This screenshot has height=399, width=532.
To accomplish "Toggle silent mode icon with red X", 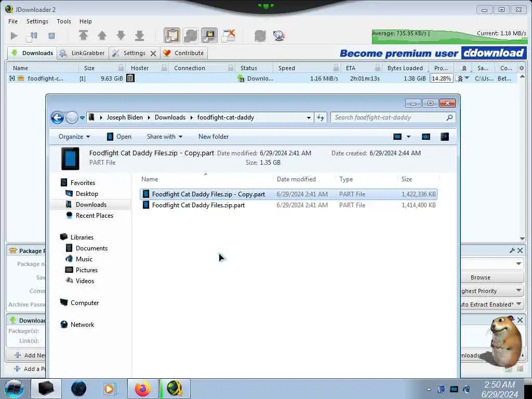I will [x=229, y=35].
